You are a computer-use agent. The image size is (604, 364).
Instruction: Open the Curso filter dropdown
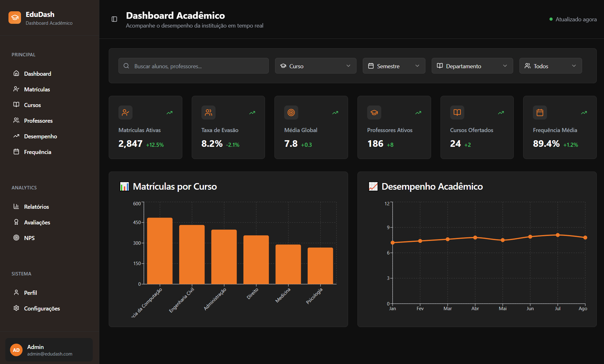click(x=315, y=66)
